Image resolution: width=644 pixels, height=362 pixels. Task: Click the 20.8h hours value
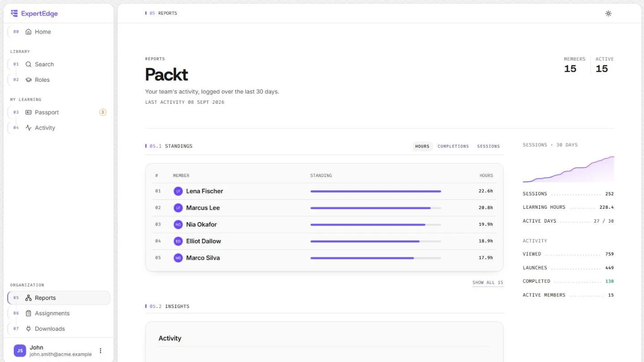click(x=486, y=208)
